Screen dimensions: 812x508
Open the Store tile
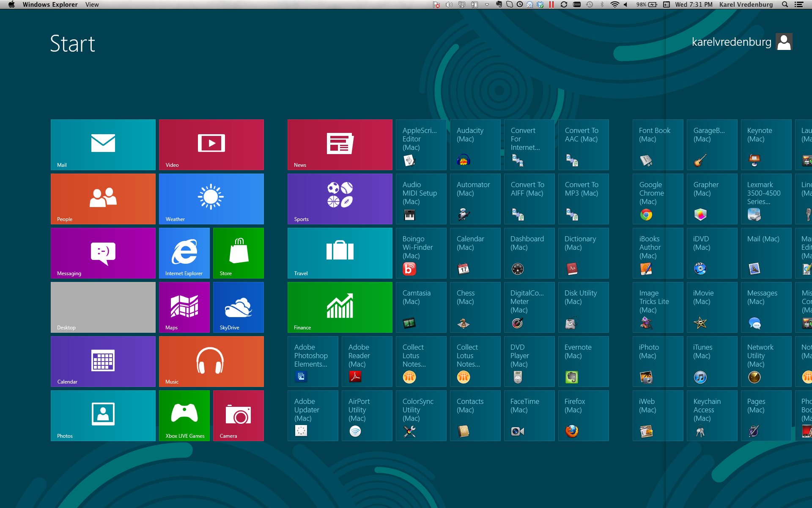[x=239, y=253]
